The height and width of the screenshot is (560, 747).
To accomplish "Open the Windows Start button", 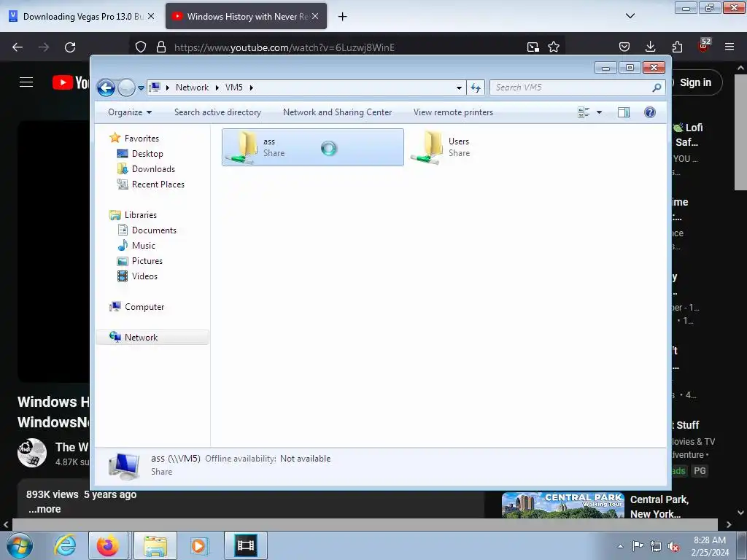I will click(20, 545).
